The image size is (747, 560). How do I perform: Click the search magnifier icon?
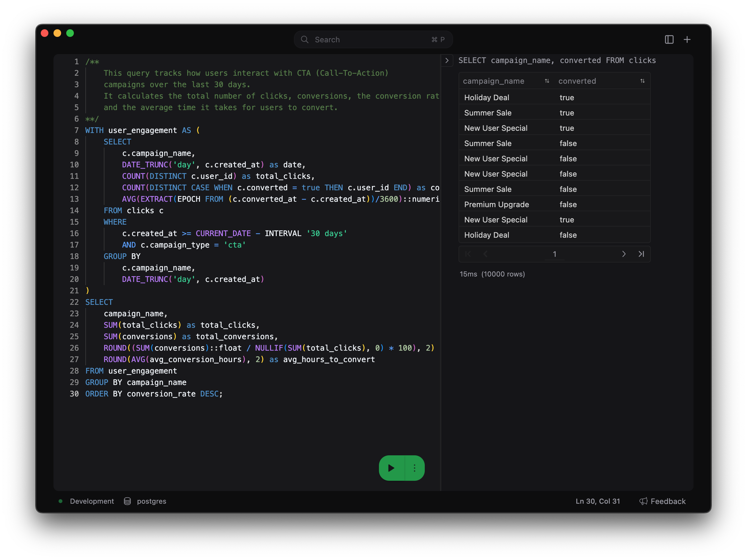coord(305,39)
